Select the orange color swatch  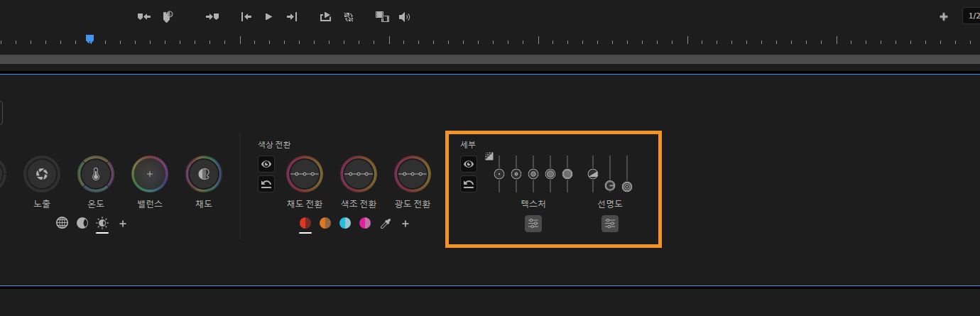click(325, 223)
